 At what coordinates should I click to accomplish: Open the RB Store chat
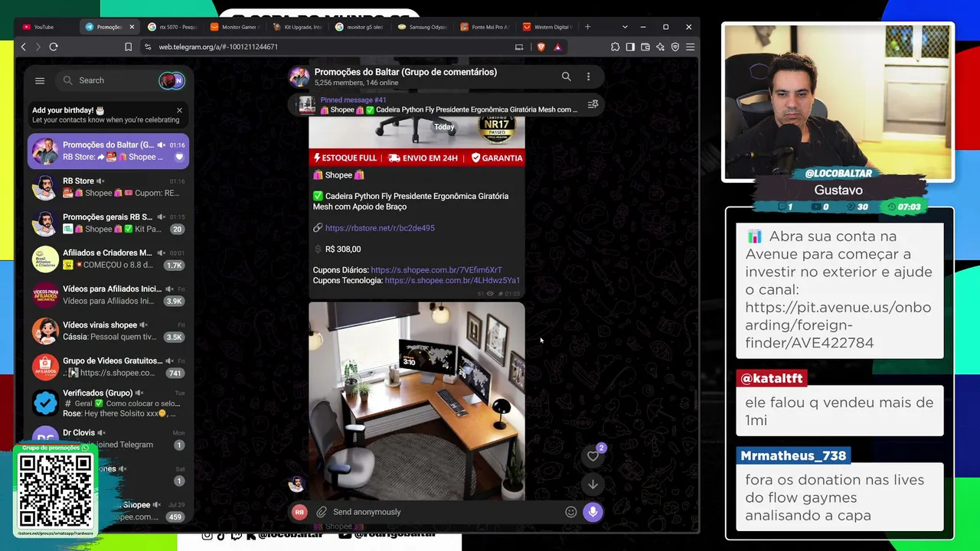pos(108,187)
